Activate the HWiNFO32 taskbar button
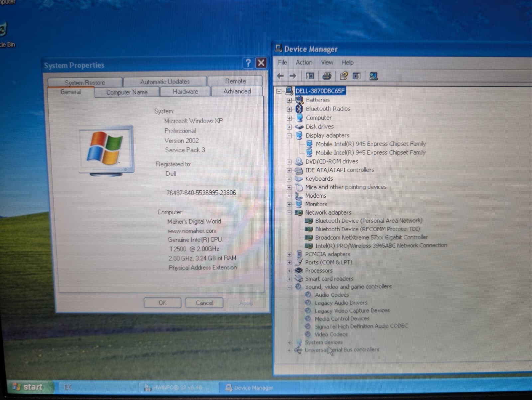 coord(178,387)
